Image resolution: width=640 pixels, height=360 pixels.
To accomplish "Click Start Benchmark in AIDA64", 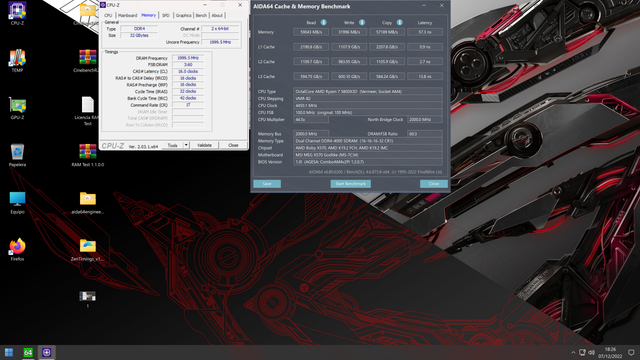I will pos(351,184).
